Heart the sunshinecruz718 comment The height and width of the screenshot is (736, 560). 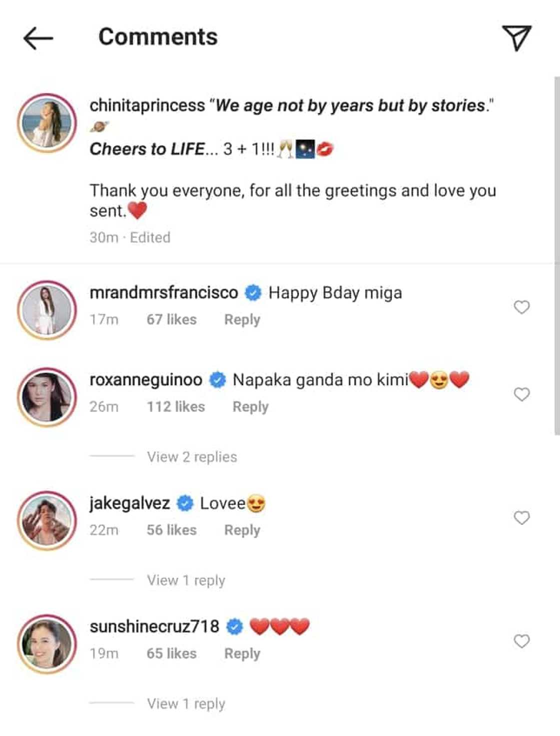tap(521, 641)
